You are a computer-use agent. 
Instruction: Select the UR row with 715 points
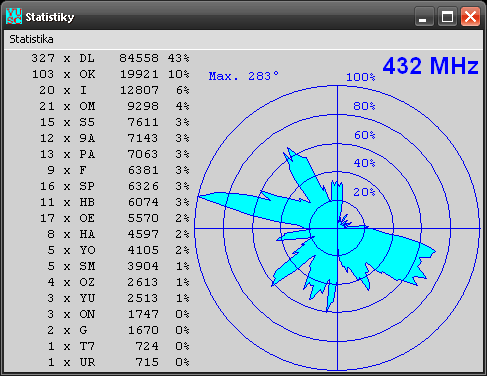tap(118, 362)
